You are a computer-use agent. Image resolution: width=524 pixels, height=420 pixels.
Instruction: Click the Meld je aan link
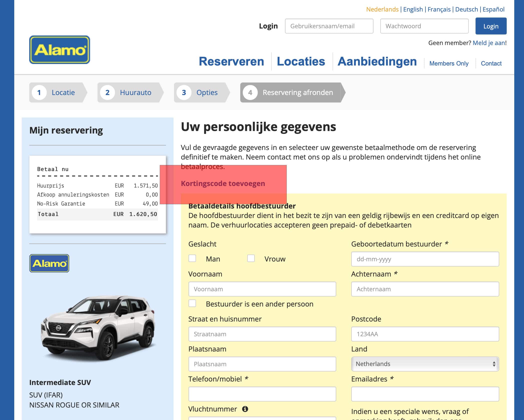tap(489, 43)
